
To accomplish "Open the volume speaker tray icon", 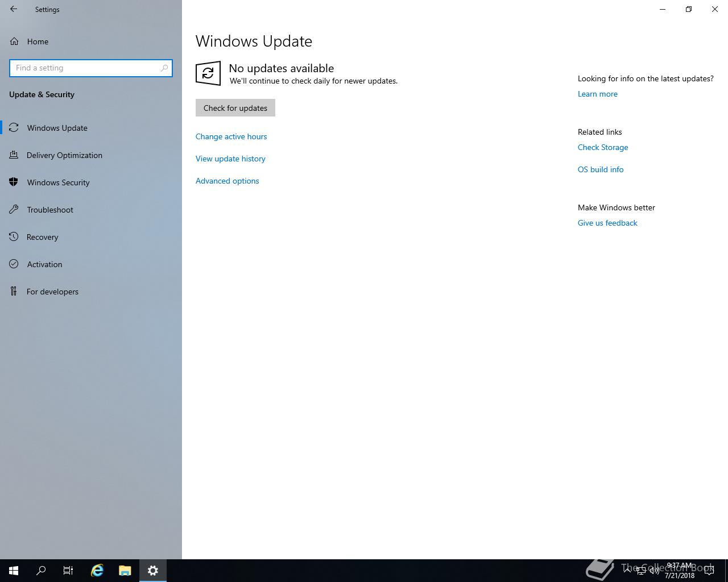I will [655, 571].
